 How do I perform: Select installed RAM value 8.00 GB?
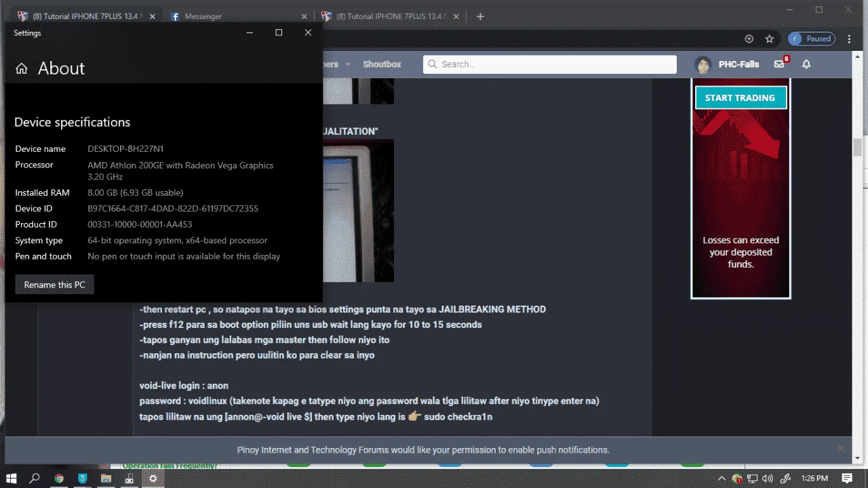point(135,193)
